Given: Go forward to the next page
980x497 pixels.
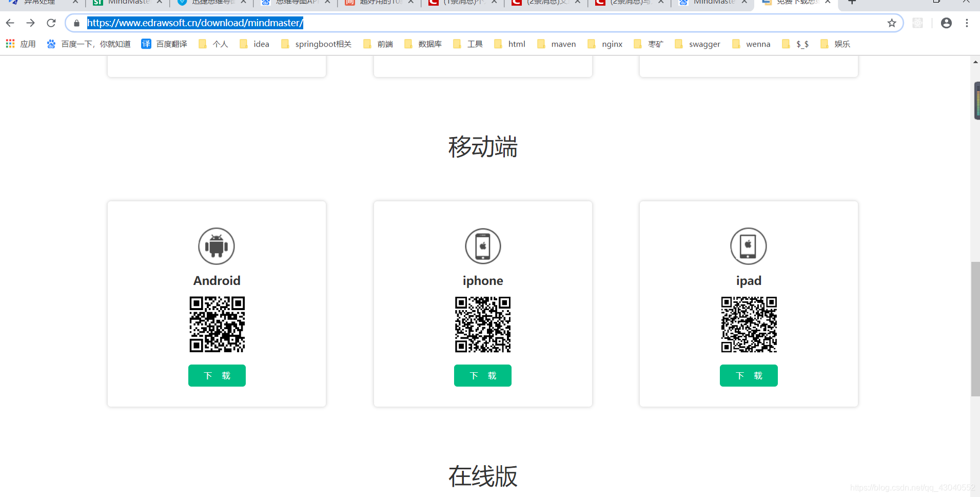Looking at the screenshot, I should [x=30, y=23].
